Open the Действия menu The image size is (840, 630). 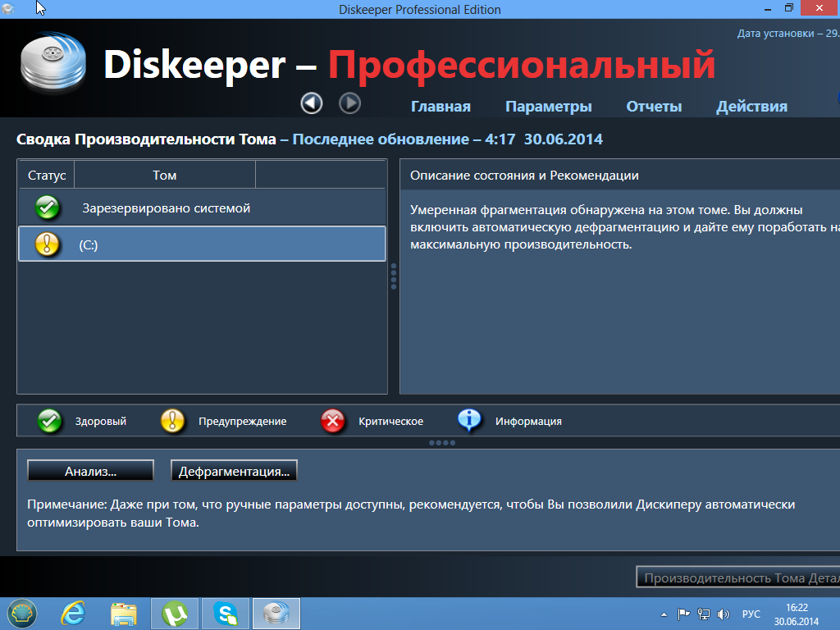coord(751,106)
